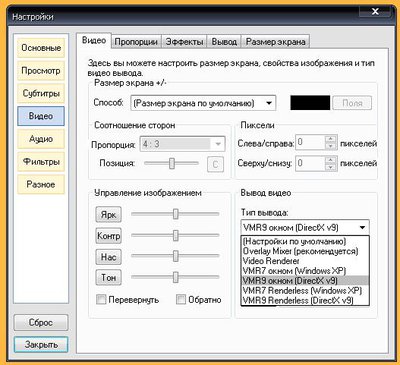Click the Контр contrast reset button

point(108,236)
